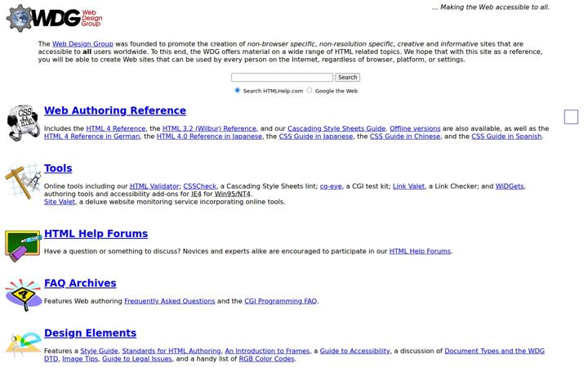Click the Search button

[347, 78]
